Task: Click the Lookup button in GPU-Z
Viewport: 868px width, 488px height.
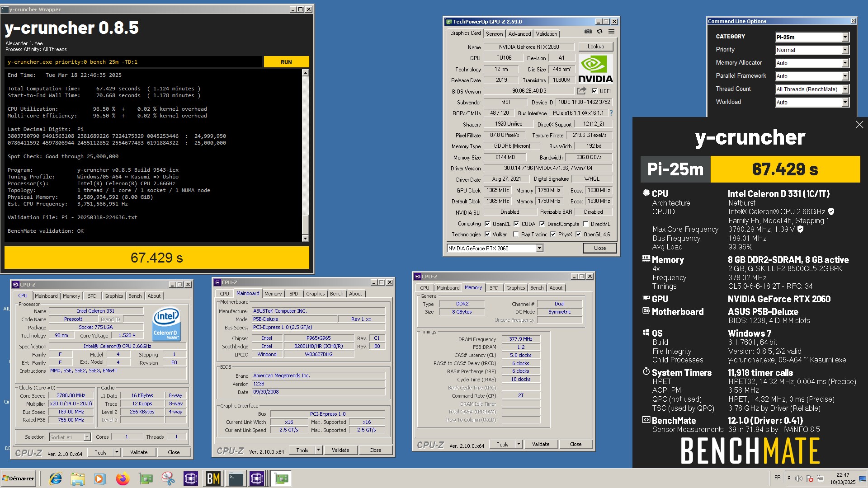Action: click(x=595, y=47)
